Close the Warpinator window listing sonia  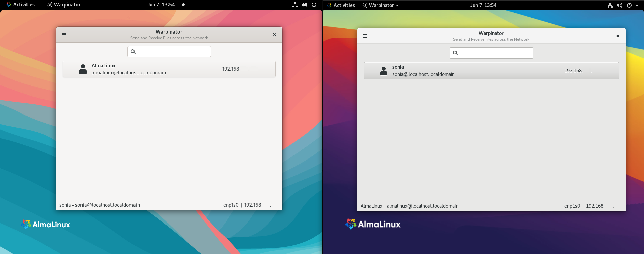pos(618,36)
